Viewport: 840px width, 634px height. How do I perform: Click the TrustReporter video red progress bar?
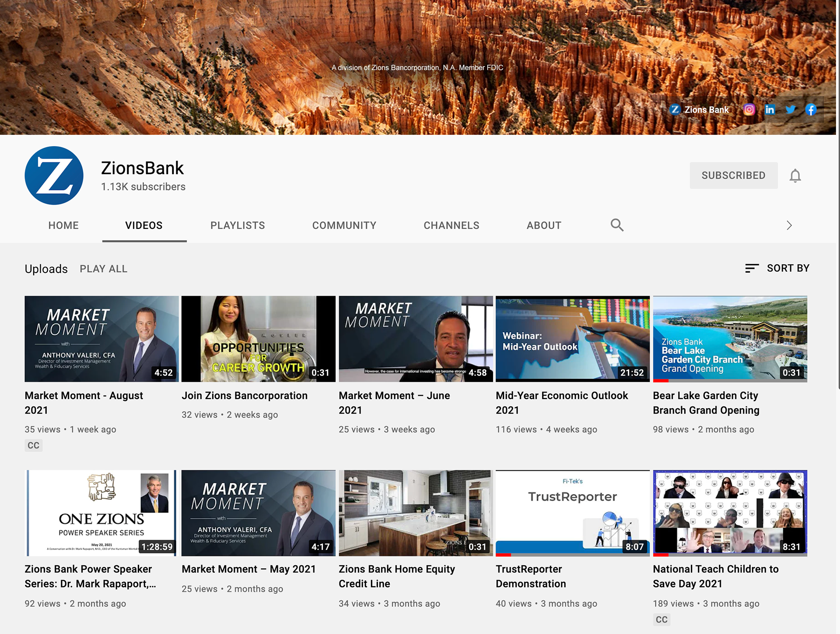coord(503,555)
